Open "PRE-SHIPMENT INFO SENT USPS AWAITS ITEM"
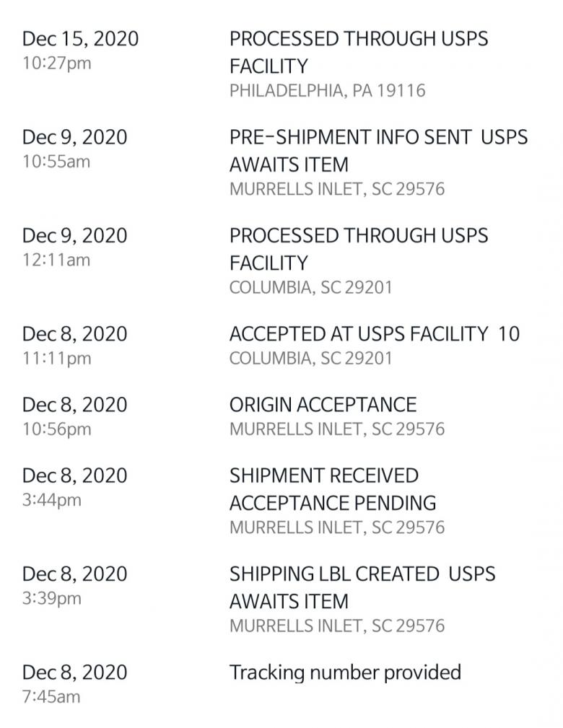Viewport: 563px width, 728px height. pyautogui.click(x=378, y=150)
